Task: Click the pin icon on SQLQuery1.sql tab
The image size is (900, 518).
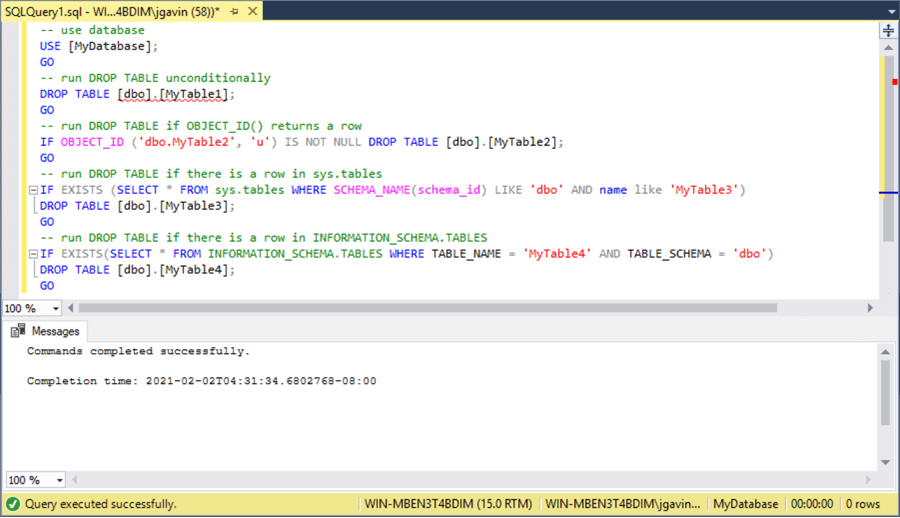Action: (x=234, y=11)
